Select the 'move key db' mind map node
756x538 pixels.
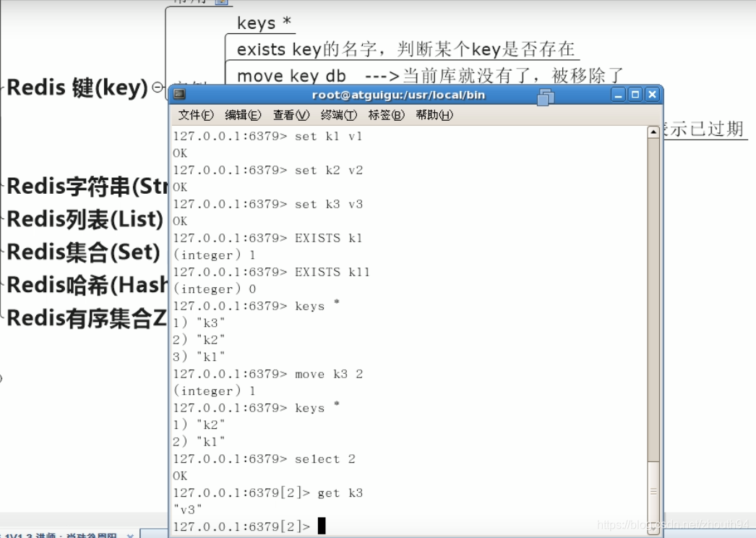pos(430,75)
